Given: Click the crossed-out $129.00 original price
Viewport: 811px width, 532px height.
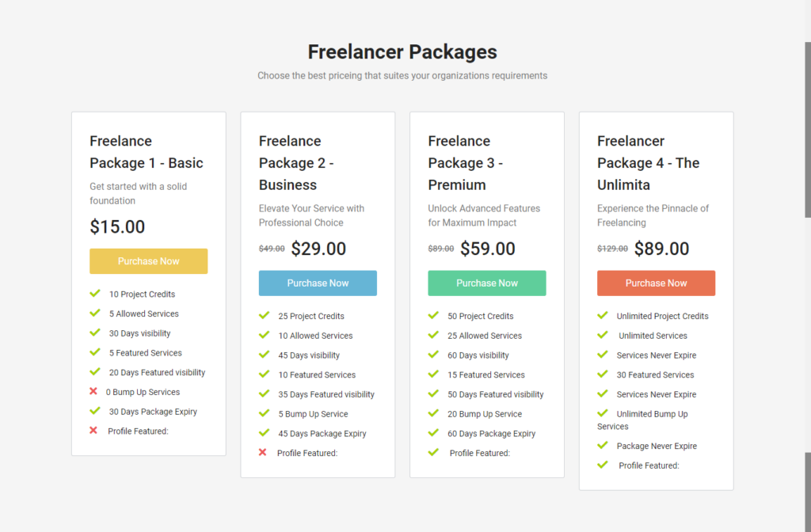Looking at the screenshot, I should [612, 249].
